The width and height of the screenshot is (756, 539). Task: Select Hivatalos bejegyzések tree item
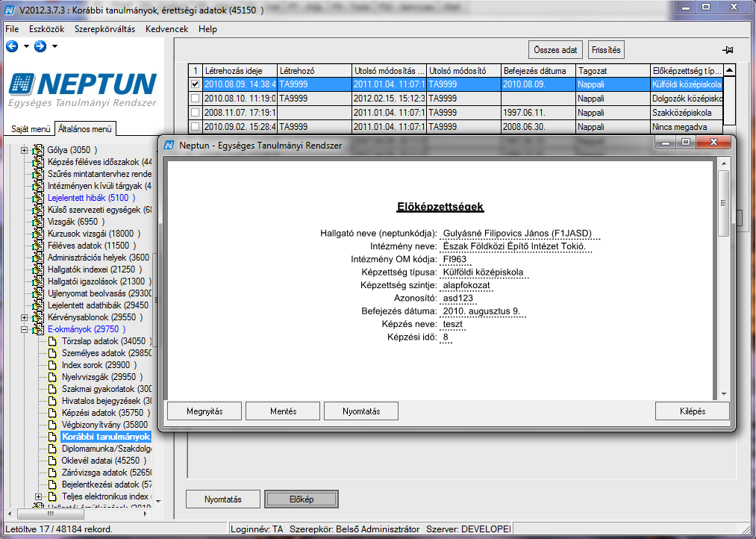(107, 401)
